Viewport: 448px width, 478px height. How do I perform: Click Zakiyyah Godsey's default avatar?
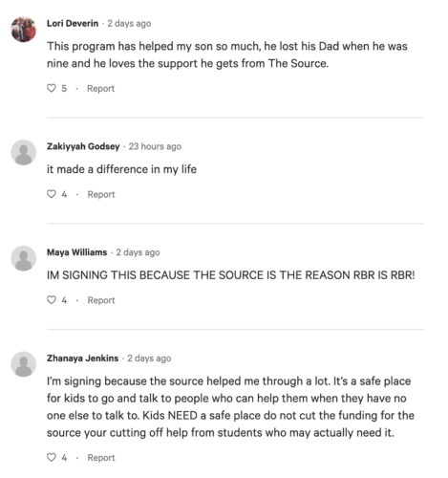(x=24, y=152)
